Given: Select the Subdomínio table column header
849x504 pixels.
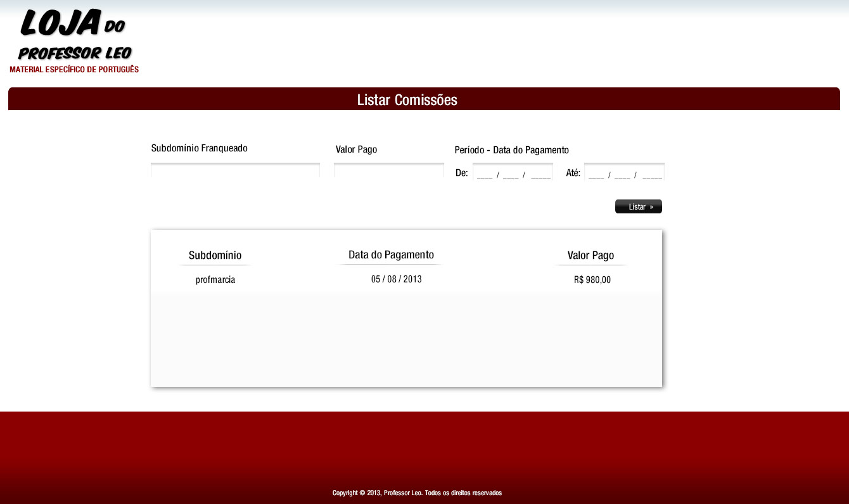Looking at the screenshot, I should (215, 256).
